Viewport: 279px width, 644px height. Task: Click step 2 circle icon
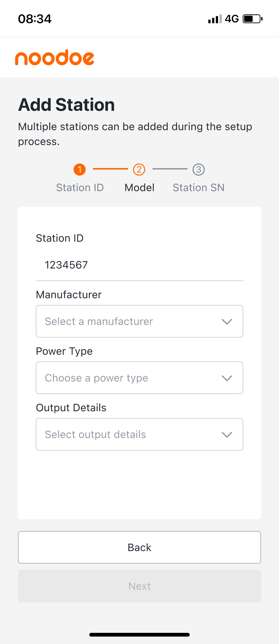(139, 170)
